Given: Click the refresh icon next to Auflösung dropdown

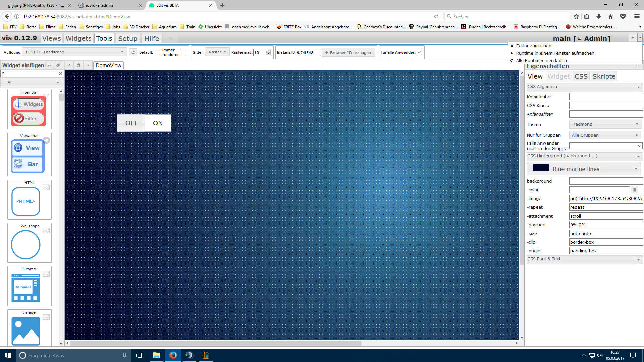Looking at the screenshot, I should [133, 52].
